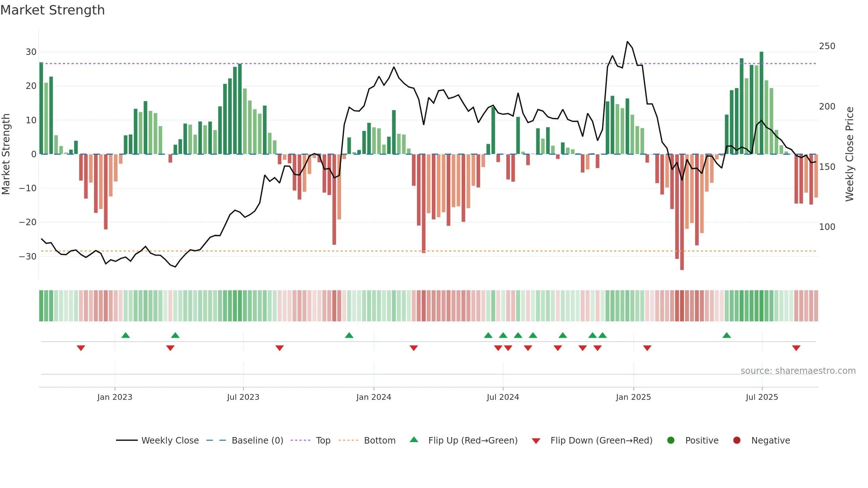Click the flip-down triangle just after Jan 2025
868x488 pixels.
coord(647,348)
